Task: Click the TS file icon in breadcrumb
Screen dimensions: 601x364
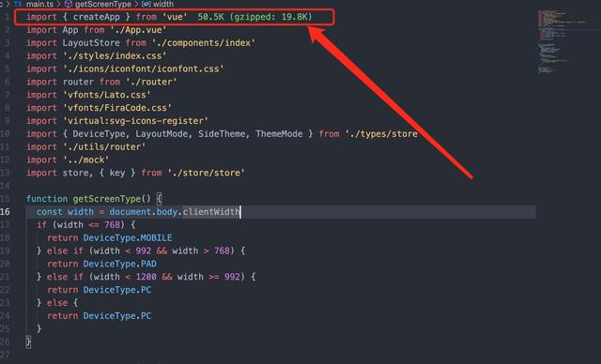Action: (18, 4)
